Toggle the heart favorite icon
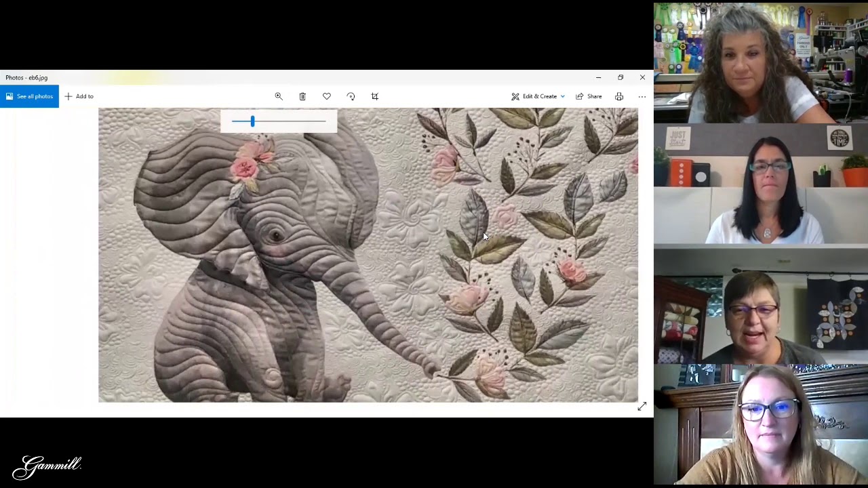868x488 pixels. coord(327,96)
